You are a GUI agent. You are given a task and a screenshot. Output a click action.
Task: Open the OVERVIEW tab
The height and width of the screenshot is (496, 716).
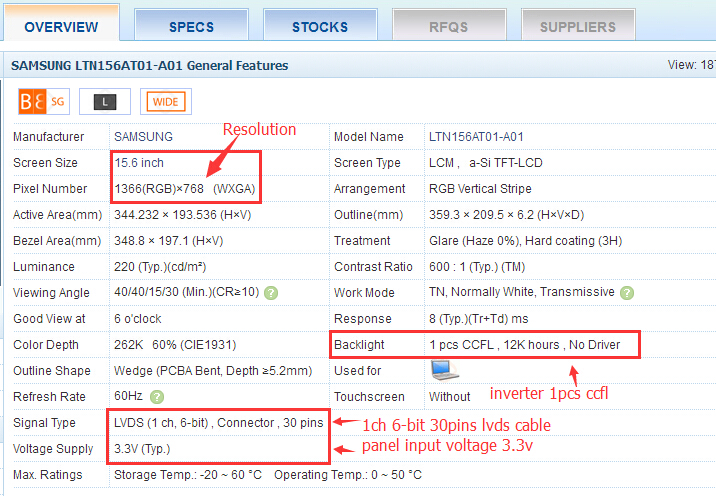pos(61,27)
